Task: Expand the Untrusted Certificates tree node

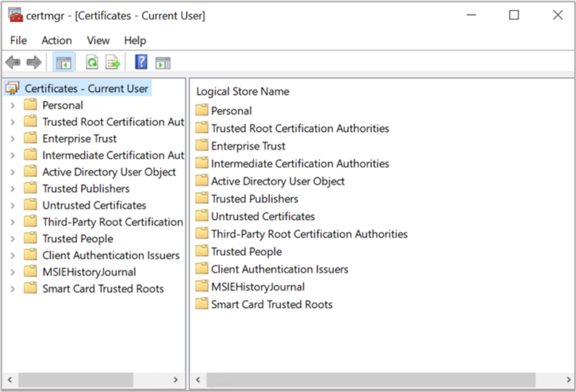Action: coord(12,205)
